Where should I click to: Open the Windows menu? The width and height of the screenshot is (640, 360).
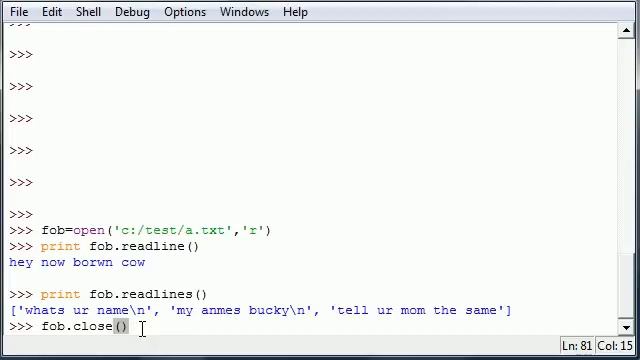[x=244, y=12]
